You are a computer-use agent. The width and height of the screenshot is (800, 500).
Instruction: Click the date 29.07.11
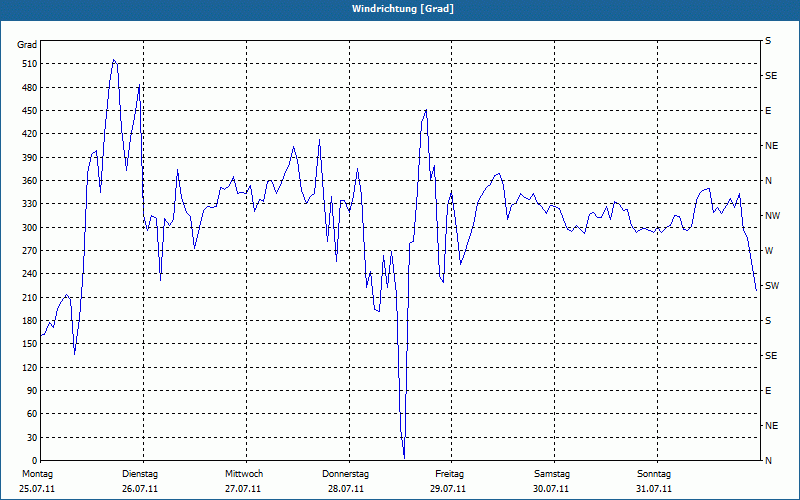[x=448, y=489]
